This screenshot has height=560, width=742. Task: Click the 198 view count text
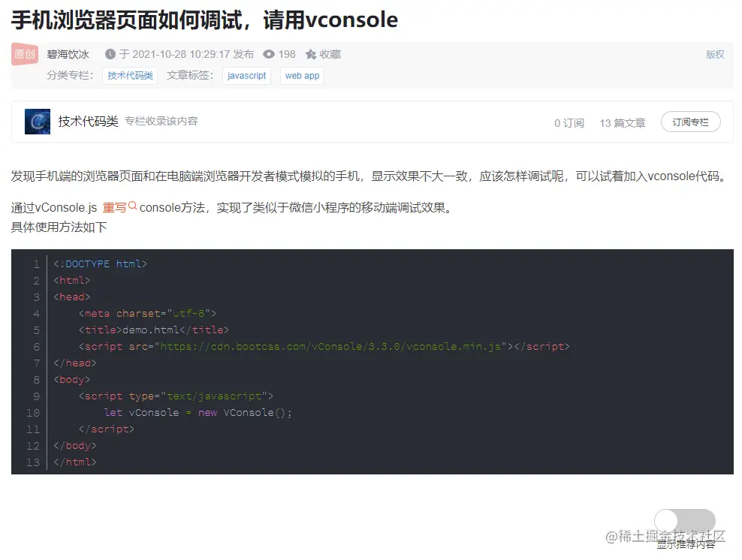287,54
